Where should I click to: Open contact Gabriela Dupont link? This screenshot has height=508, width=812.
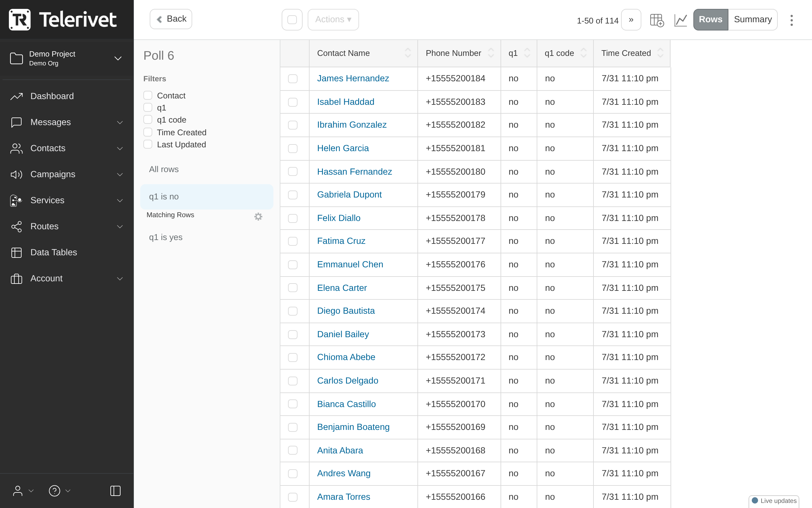pos(349,195)
